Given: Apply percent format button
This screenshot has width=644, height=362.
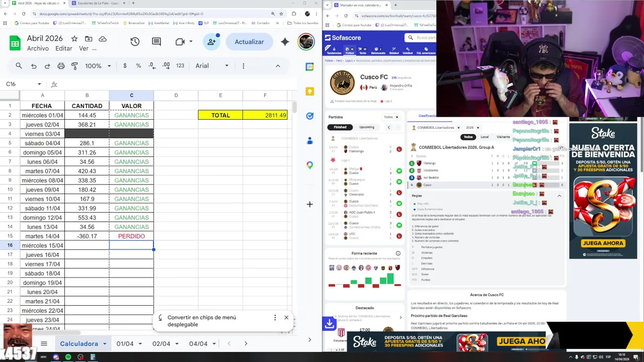Looking at the screenshot, I should tap(138, 66).
